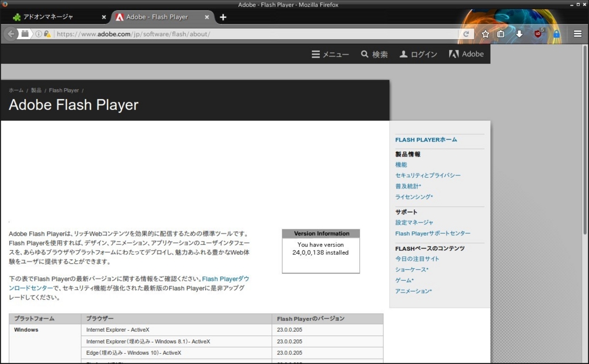Open the 検索 search option
The width and height of the screenshot is (589, 364).
pyautogui.click(x=374, y=55)
